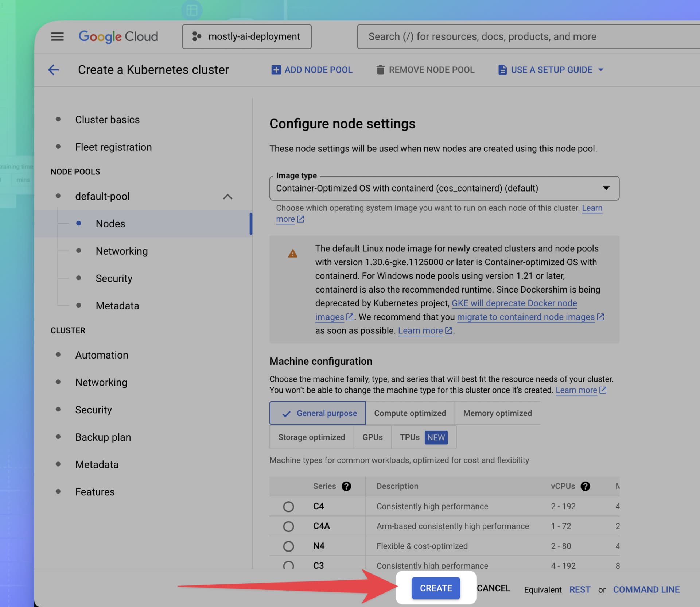Click the back arrow next to cluster title
This screenshot has height=607, width=700.
pos(53,70)
